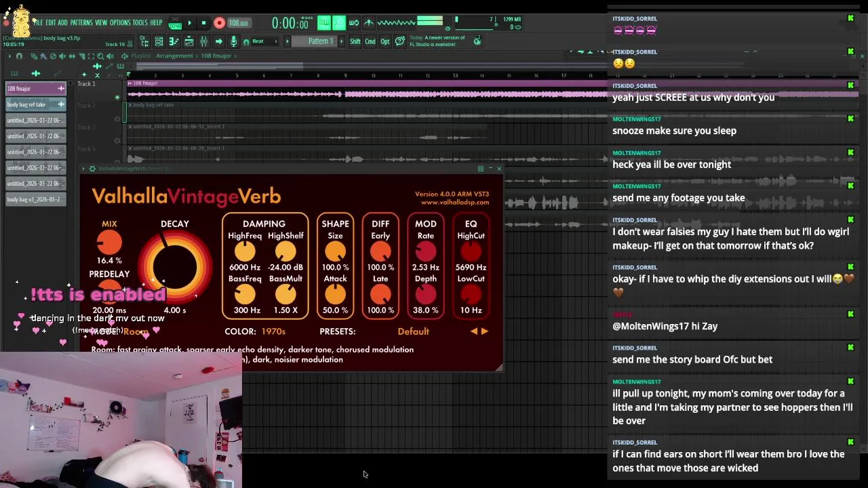Screen dimensions: 868x488
Task: Choose the Select tool in playlist toolbar
Action: (x=91, y=56)
